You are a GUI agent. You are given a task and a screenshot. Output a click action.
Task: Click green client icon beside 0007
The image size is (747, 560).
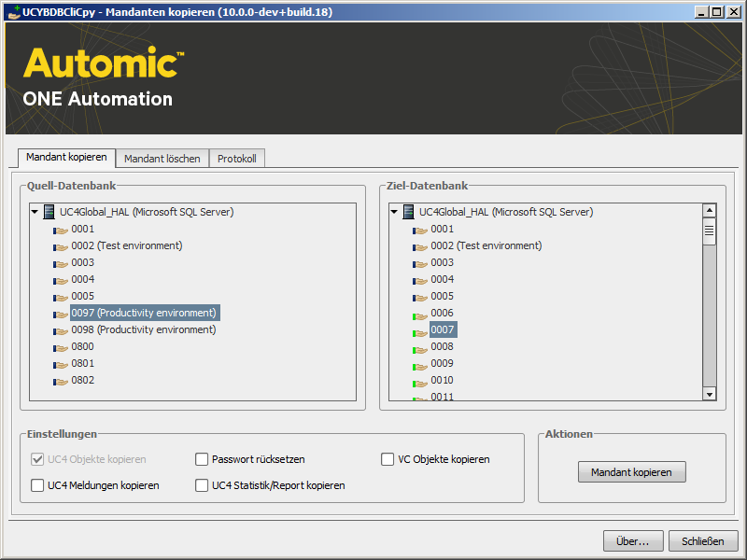click(420, 331)
